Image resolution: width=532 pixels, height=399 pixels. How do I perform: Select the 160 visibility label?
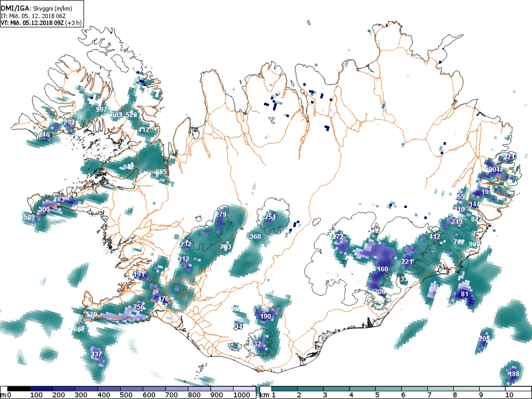pyautogui.click(x=383, y=269)
